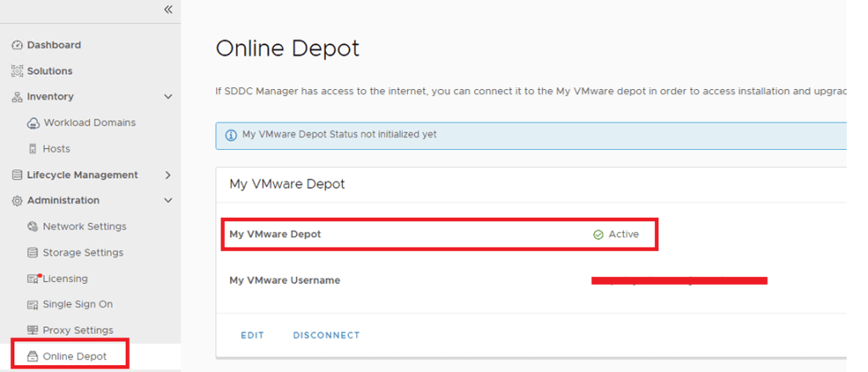Screen dimensions: 868x372
Task: Click the DISCONNECT button
Action: coord(326,336)
